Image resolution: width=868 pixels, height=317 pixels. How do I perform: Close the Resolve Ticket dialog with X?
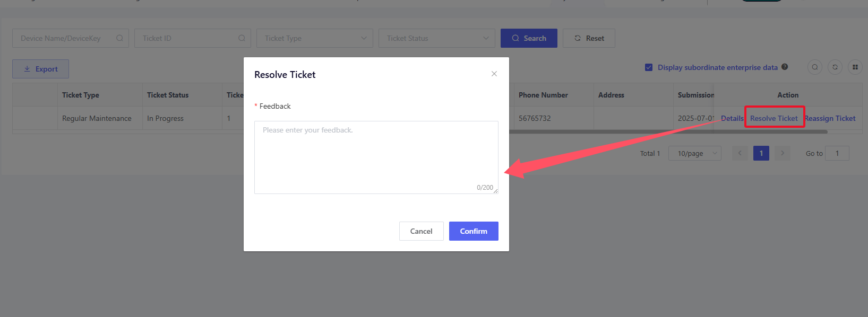[x=494, y=74]
